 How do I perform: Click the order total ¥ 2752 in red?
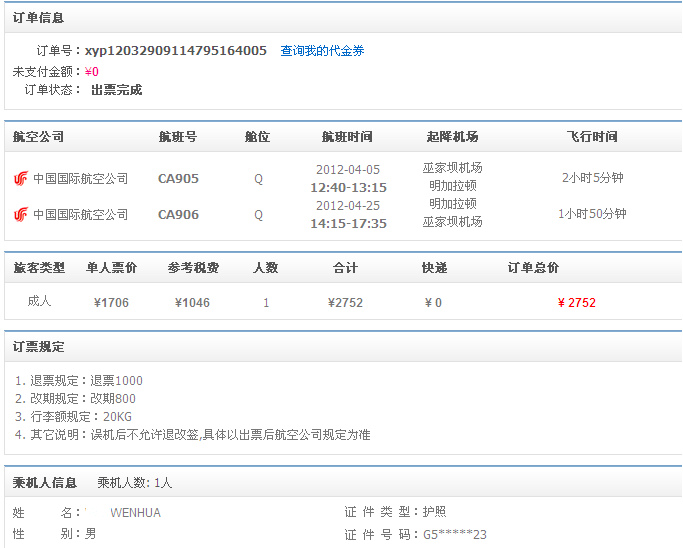[577, 303]
